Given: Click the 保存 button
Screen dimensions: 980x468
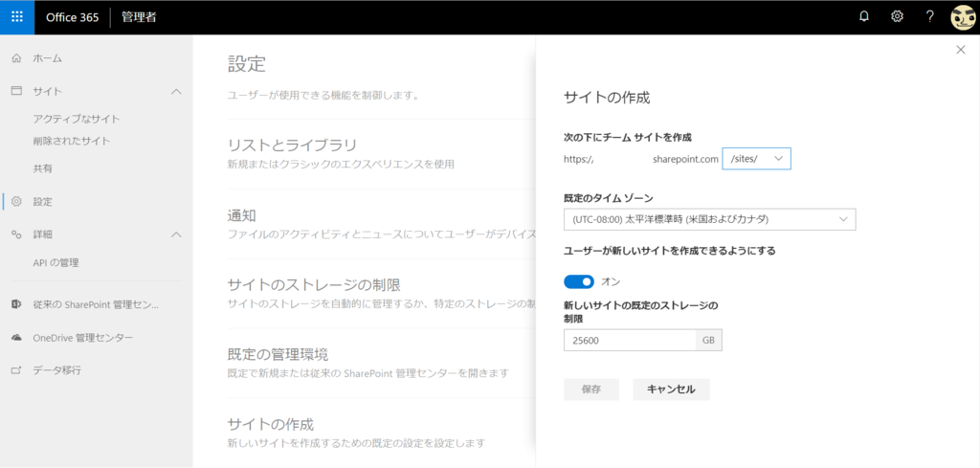Looking at the screenshot, I should point(591,390).
